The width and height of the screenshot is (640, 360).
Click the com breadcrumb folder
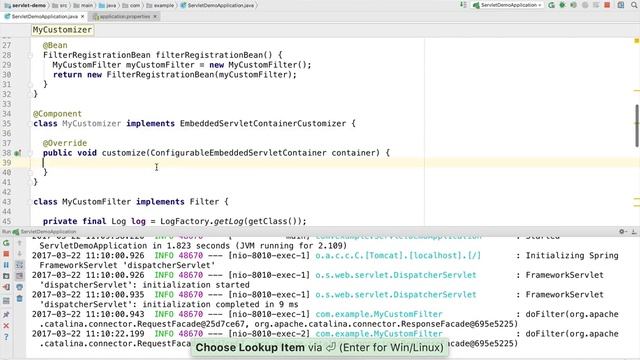coord(131,5)
